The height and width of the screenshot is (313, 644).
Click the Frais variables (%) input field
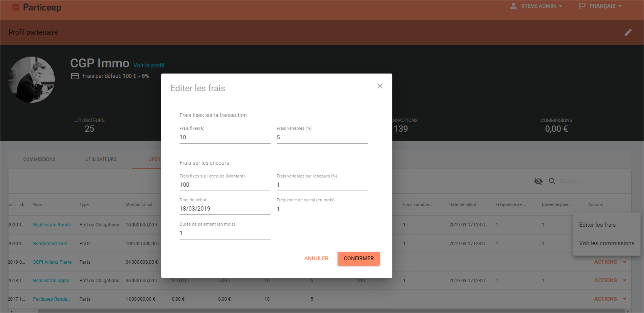pos(322,137)
